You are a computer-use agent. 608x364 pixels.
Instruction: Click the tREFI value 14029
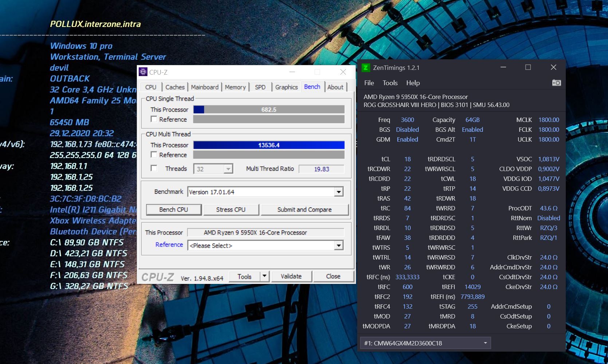pyautogui.click(x=473, y=287)
